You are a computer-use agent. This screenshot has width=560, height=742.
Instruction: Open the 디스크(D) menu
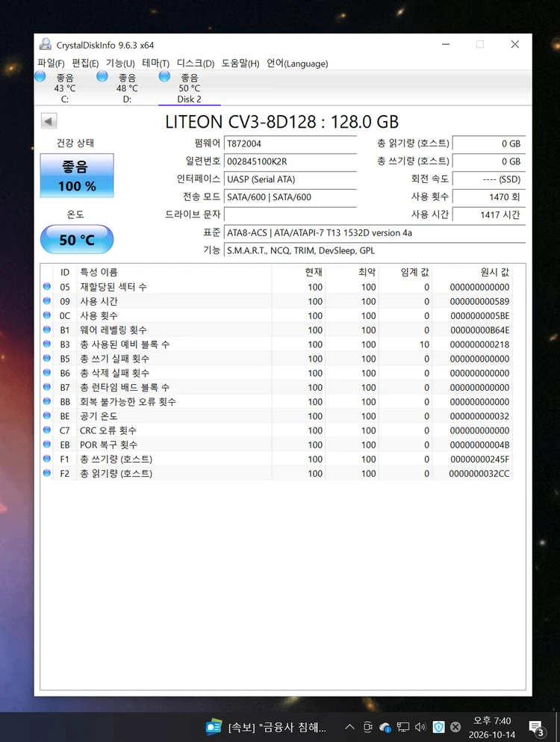coord(196,63)
